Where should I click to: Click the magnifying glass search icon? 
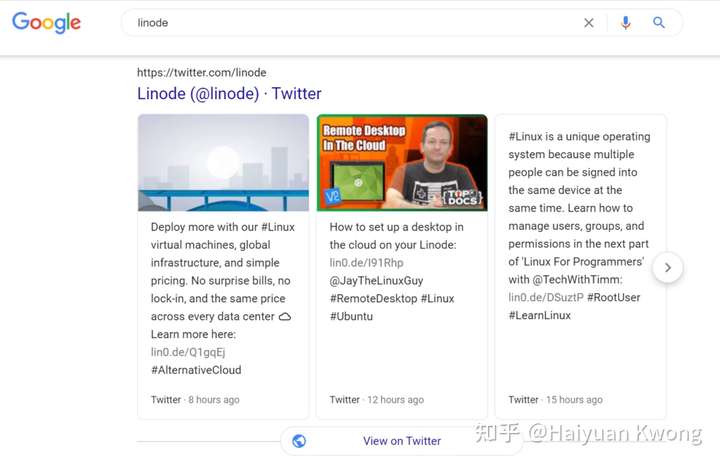(x=659, y=22)
